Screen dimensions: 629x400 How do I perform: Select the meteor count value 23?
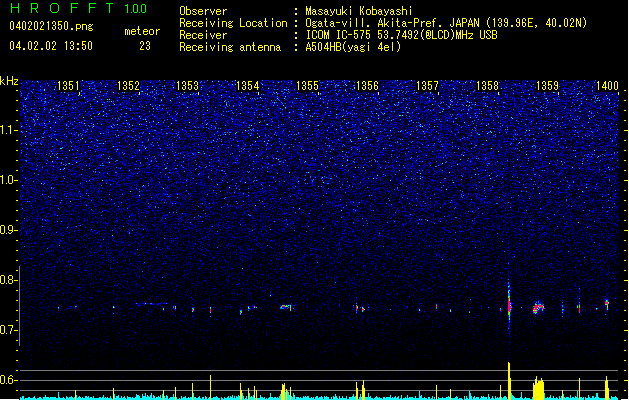[x=145, y=46]
